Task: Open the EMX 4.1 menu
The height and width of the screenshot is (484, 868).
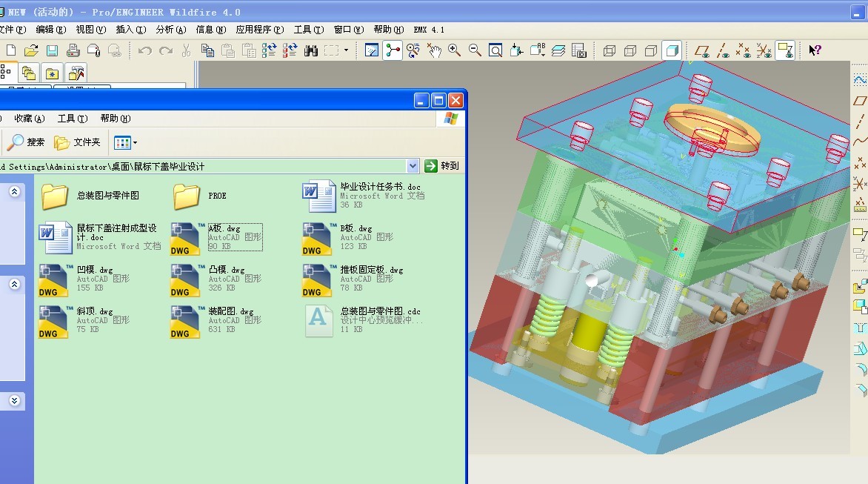Action: point(429,30)
